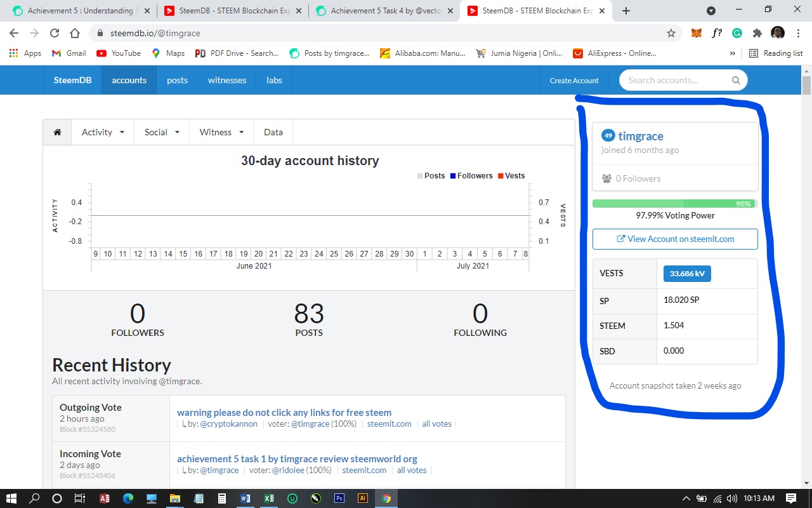Open the Grammarly extension icon
This screenshot has width=812, height=508.
coord(737,33)
